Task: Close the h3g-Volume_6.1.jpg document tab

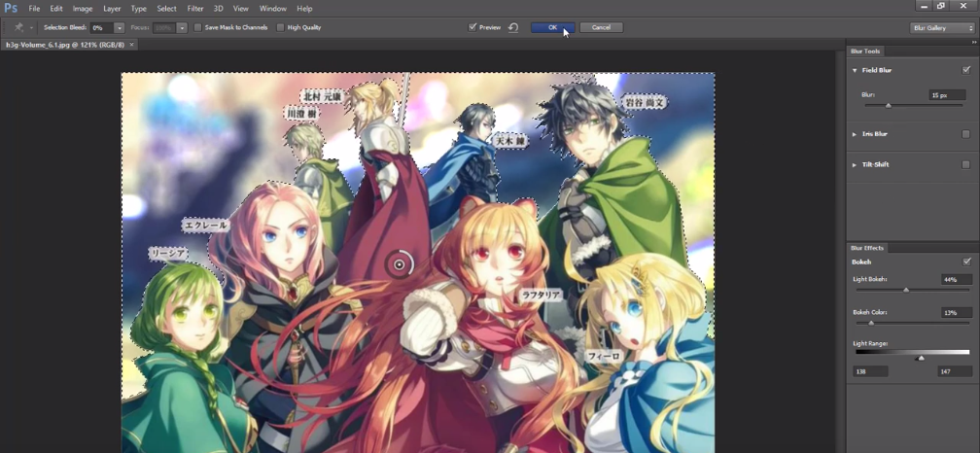Action: click(x=132, y=45)
